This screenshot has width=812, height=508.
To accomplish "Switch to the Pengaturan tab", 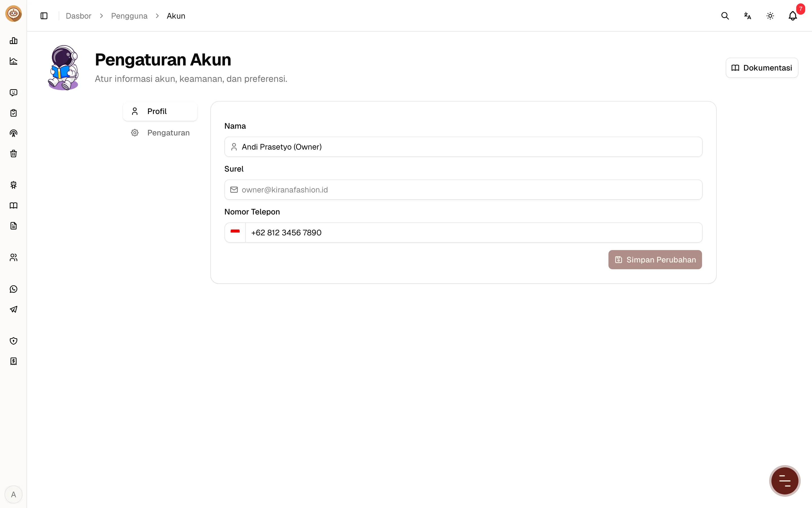I will 160,133.
